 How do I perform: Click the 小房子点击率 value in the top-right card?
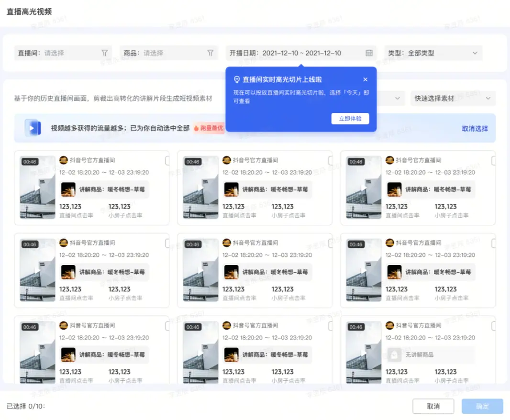[x=445, y=207]
